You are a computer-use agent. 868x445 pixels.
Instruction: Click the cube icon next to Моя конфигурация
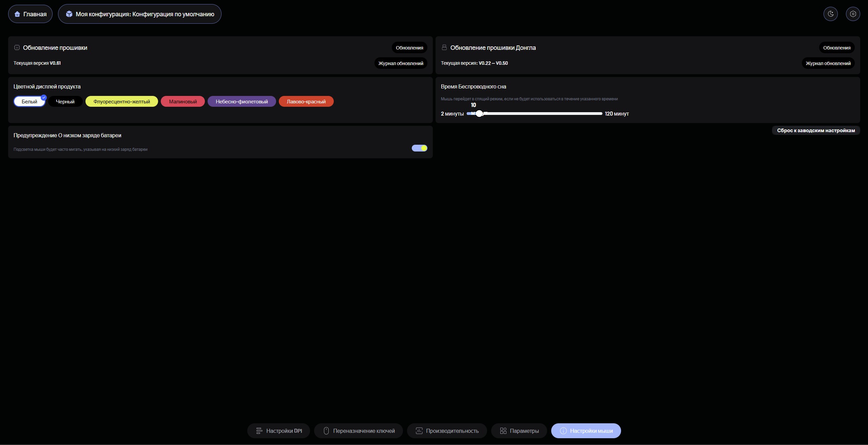point(69,14)
